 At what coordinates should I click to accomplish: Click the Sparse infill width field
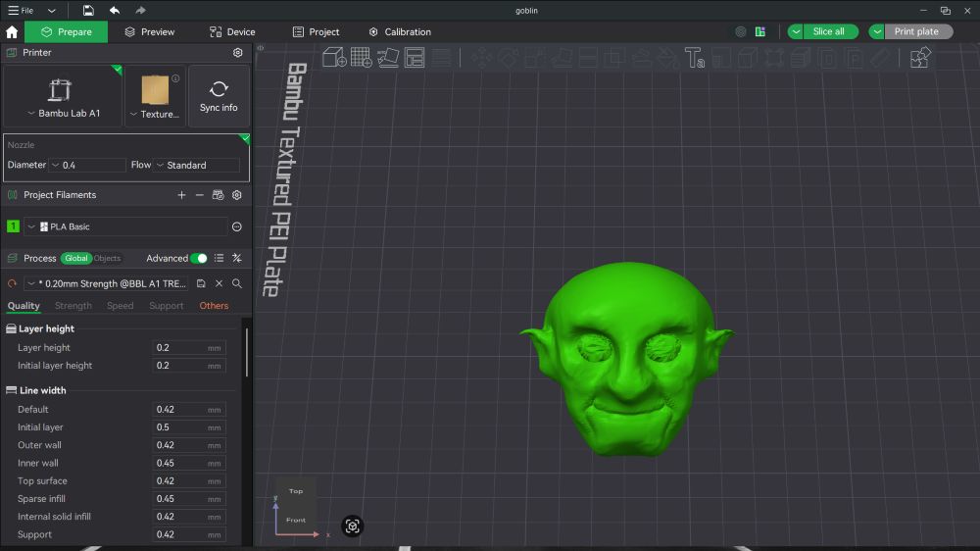pyautogui.click(x=189, y=499)
